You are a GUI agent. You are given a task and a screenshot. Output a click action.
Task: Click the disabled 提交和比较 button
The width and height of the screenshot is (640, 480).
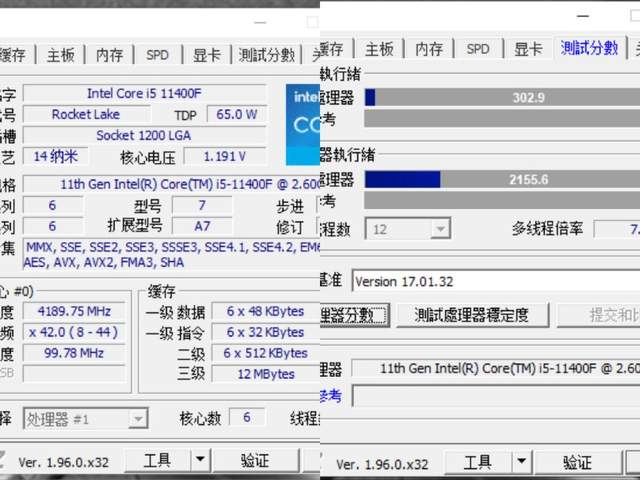pos(598,315)
